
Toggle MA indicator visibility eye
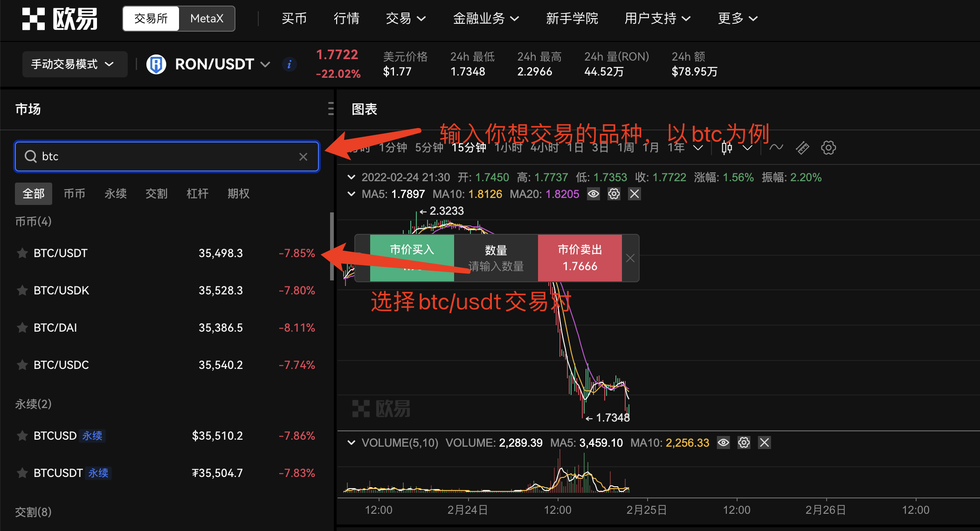pyautogui.click(x=594, y=194)
